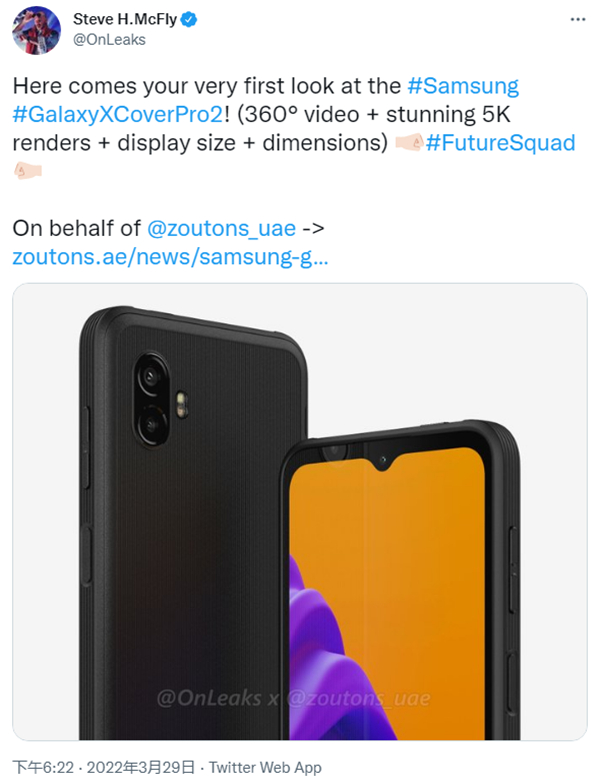This screenshot has width=600, height=783.
Task: Click the "On behalf of" text
Action: click(x=76, y=228)
